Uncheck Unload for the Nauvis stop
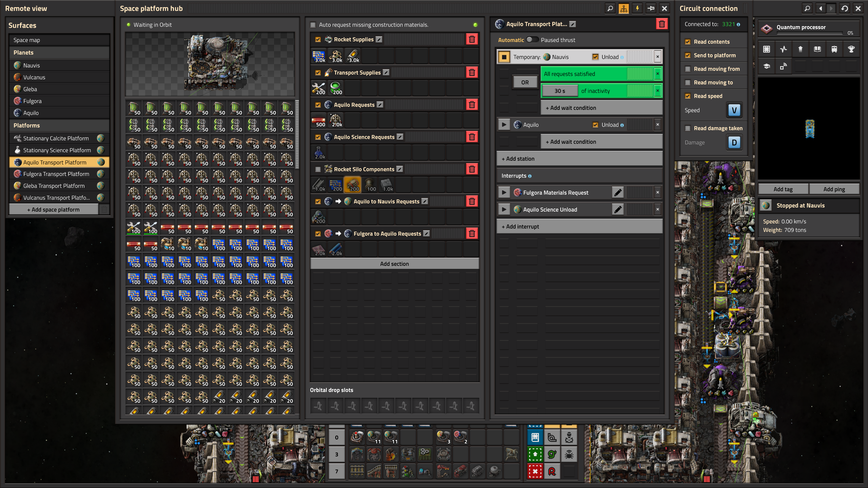Screen dimensions: 868x488 [x=595, y=57]
